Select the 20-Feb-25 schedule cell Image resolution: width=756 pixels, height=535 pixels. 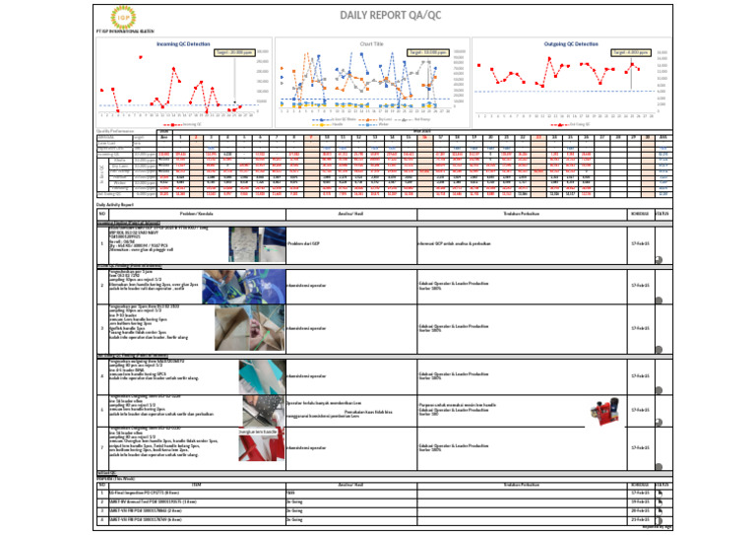pos(640,510)
